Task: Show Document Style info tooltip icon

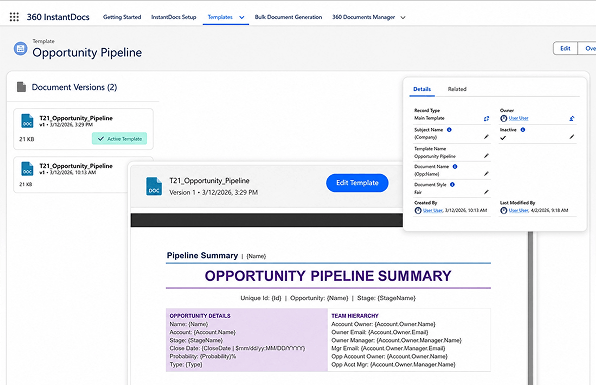Action: tap(452, 184)
